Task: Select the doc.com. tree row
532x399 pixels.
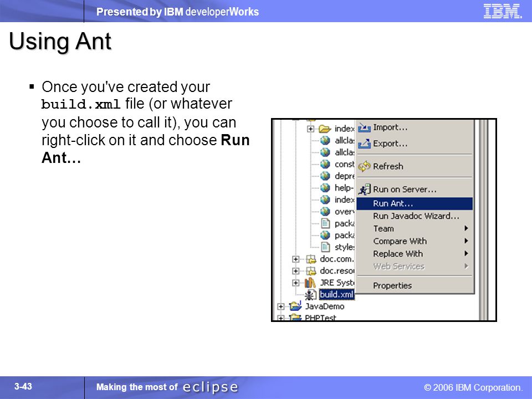Action: point(337,259)
